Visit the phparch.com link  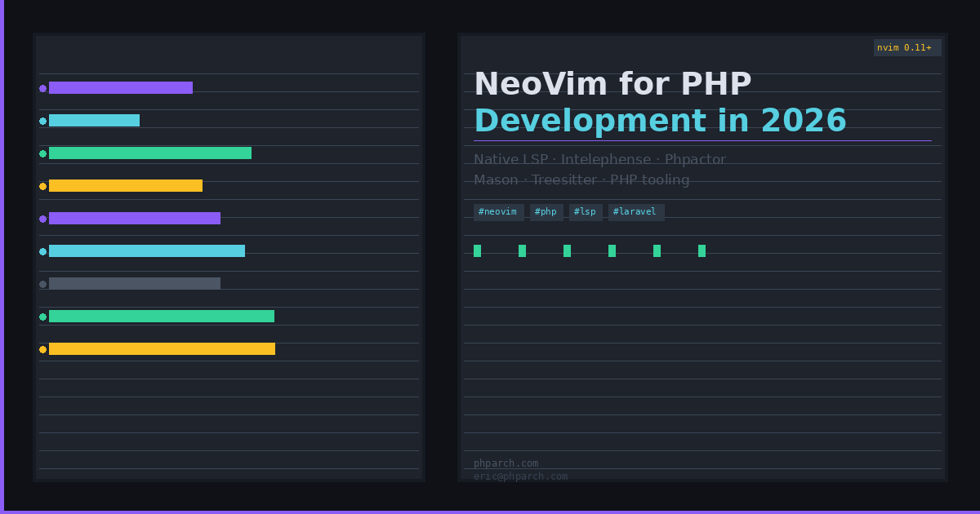pos(506,463)
